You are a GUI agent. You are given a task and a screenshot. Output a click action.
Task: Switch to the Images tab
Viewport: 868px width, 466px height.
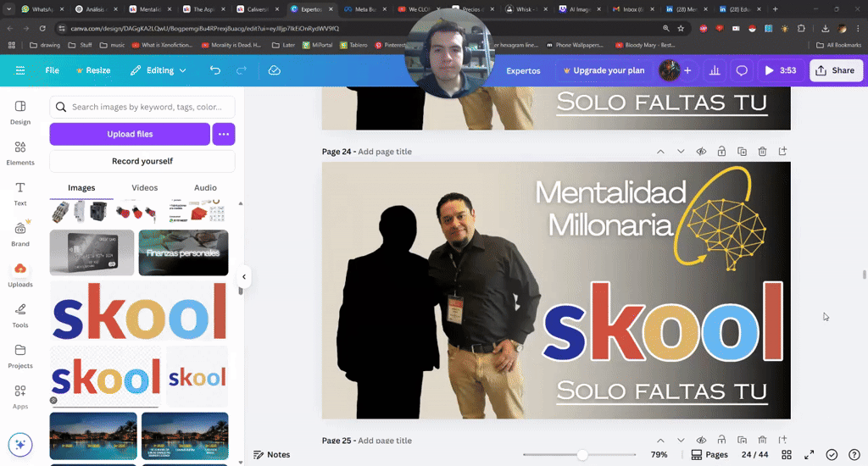pos(81,187)
